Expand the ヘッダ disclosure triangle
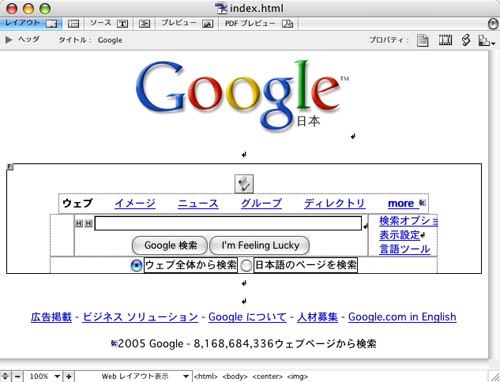Viewport: 500px width, 382px height. coord(9,40)
